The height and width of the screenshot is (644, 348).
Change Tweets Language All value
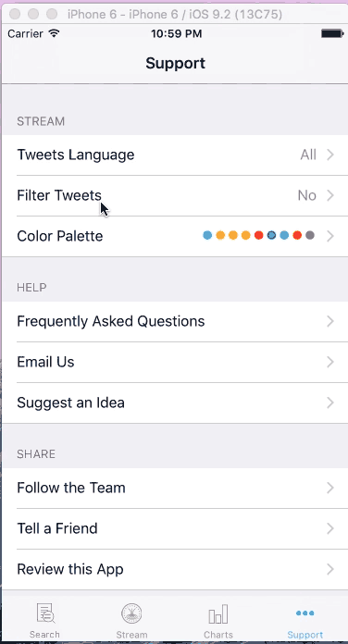click(308, 155)
